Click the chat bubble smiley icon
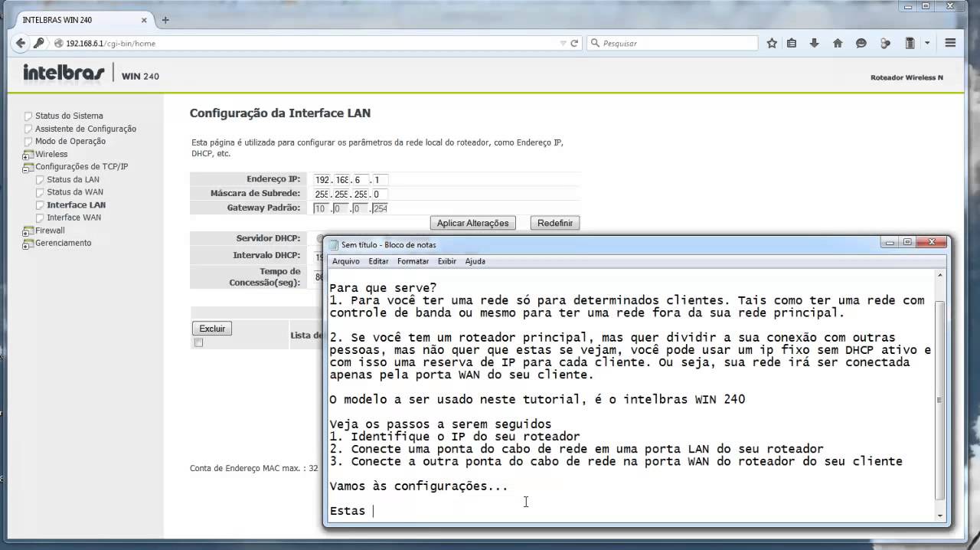The width and height of the screenshot is (980, 550). (x=861, y=44)
